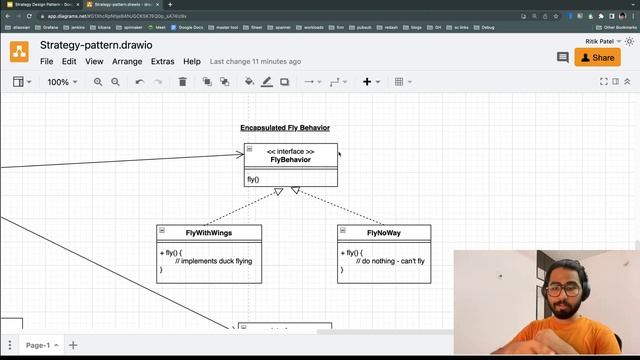Select the Encapsulated Fly Behavior title text
Screen dimensions: 640x360
click(x=285, y=128)
